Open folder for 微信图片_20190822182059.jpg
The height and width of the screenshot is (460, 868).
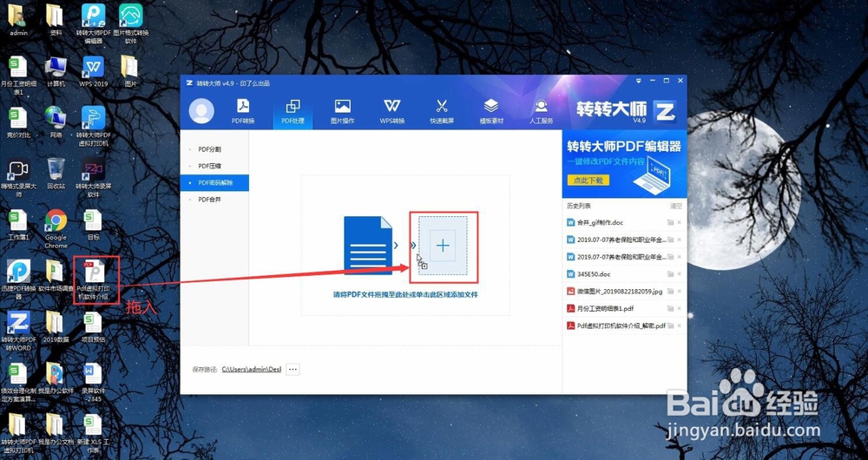tap(670, 291)
